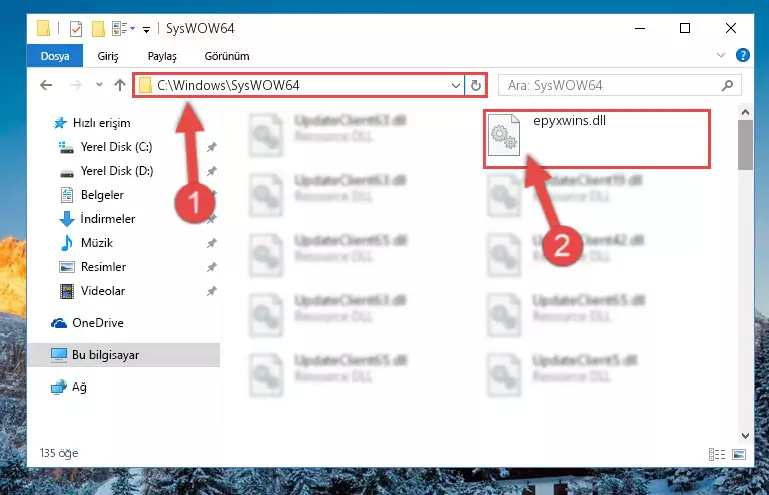Unpin Yerel Disk (C:) pin icon
The height and width of the screenshot is (495, 769).
(x=211, y=147)
